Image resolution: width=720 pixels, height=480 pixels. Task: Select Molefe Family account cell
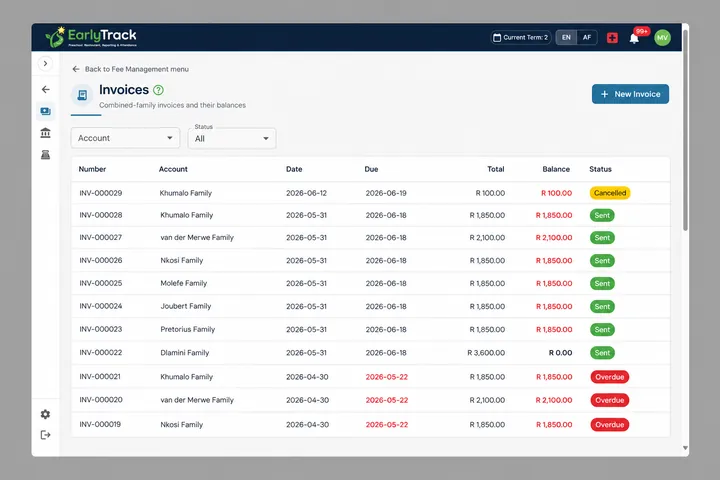pos(184,283)
